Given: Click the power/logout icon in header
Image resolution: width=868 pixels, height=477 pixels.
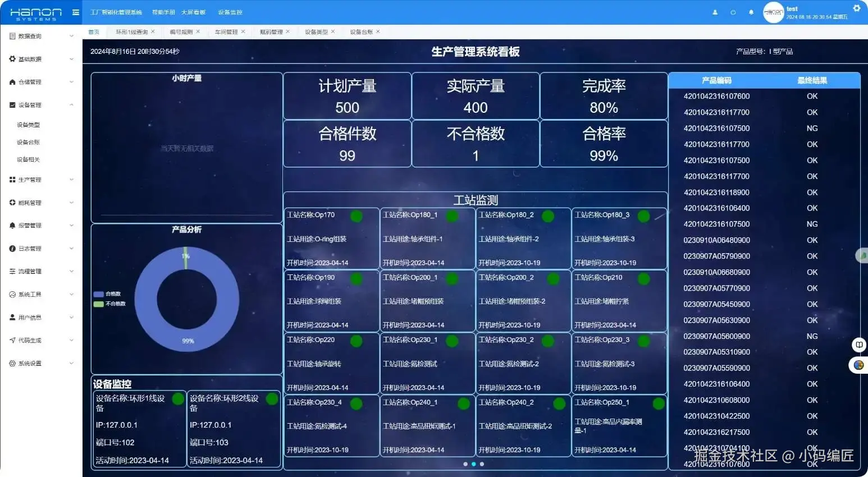Looking at the screenshot, I should point(733,12).
